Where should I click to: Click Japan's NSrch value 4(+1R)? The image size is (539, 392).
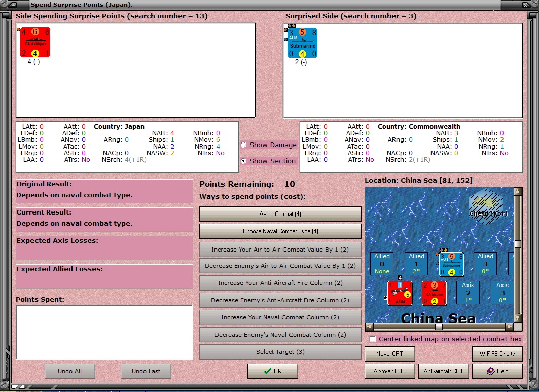coord(135,160)
